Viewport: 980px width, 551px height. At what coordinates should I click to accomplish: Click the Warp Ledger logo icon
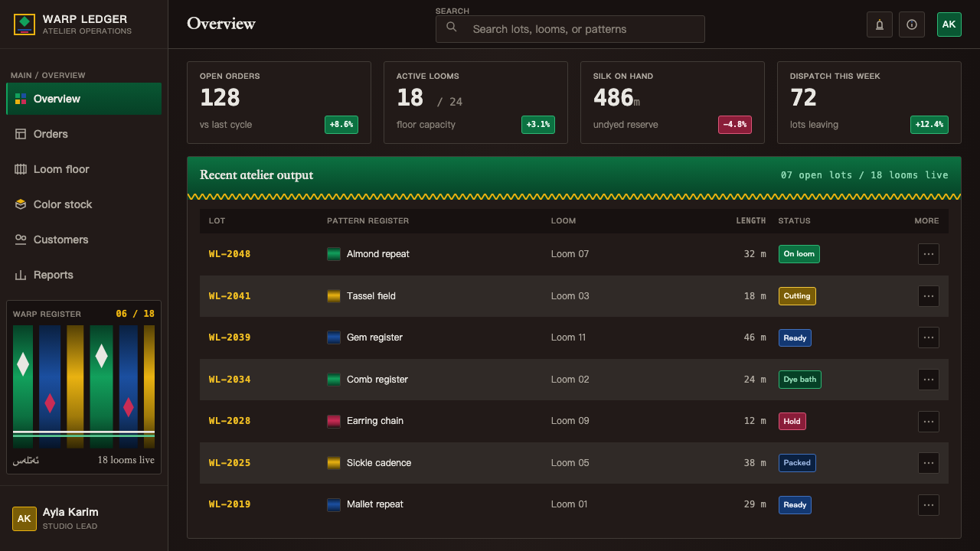24,24
